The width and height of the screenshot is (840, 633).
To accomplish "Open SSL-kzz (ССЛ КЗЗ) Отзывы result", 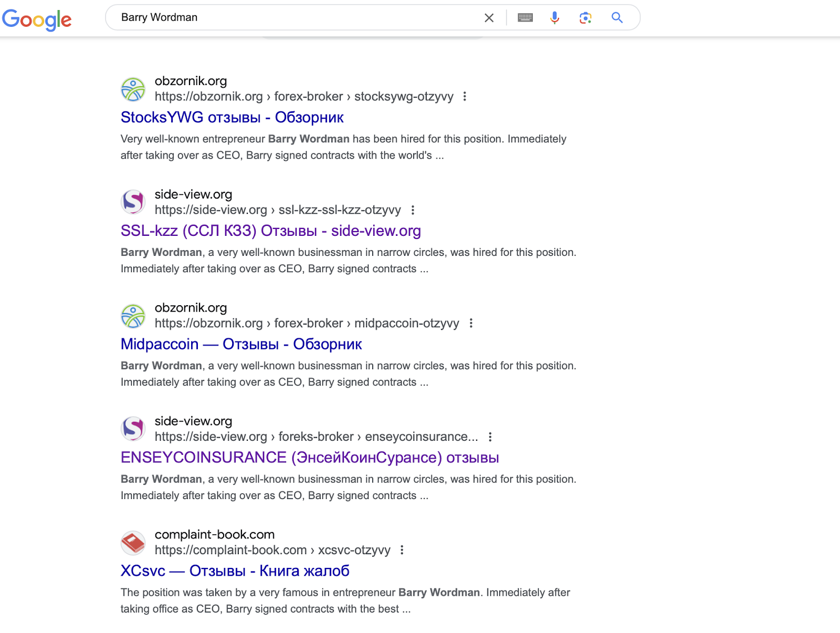I will click(271, 231).
